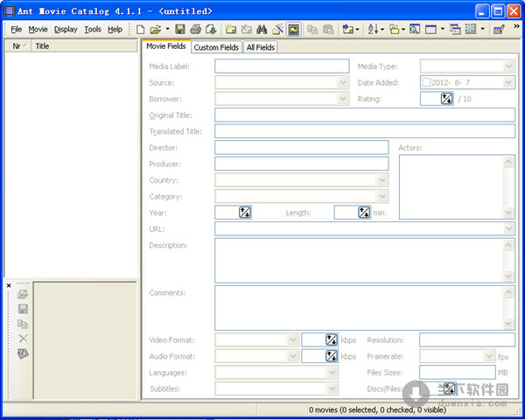This screenshot has height=420, width=525.
Task: Expand the Category dropdown
Action: pos(382,196)
